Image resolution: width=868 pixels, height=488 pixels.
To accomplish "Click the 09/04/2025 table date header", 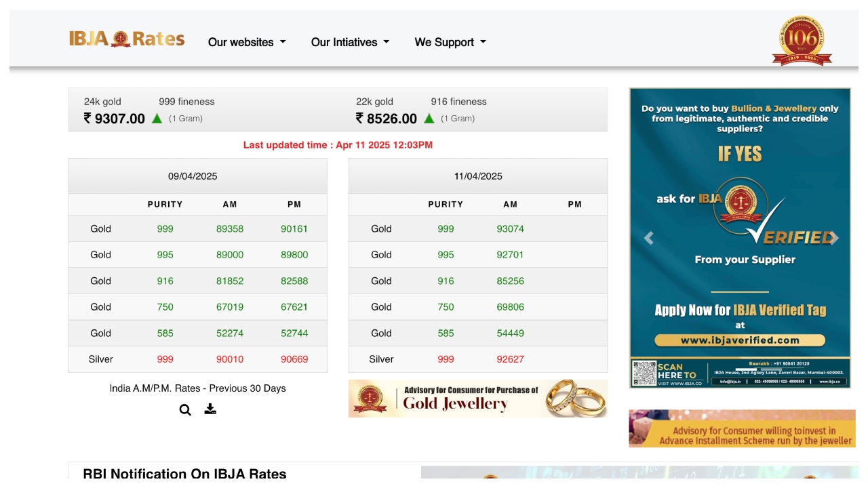I will pyautogui.click(x=193, y=176).
